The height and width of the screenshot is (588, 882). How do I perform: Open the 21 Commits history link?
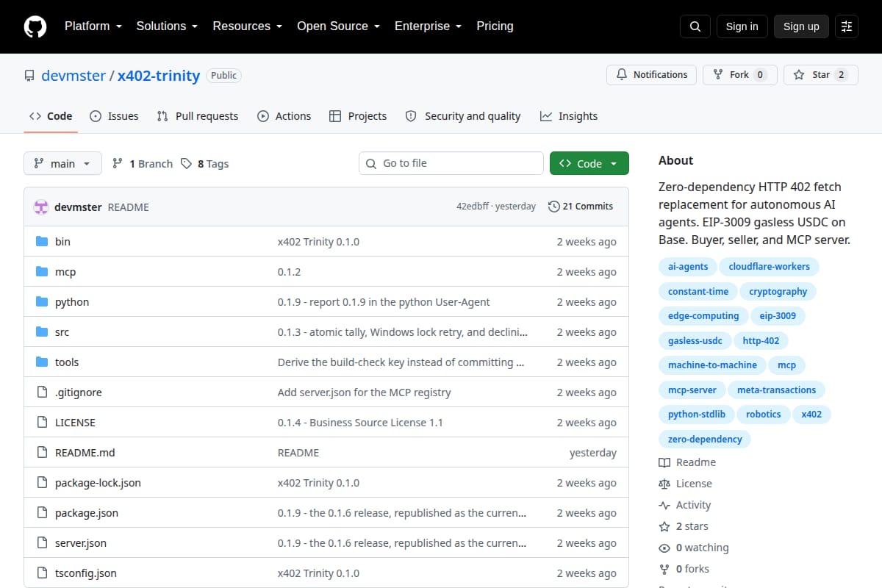tap(581, 207)
